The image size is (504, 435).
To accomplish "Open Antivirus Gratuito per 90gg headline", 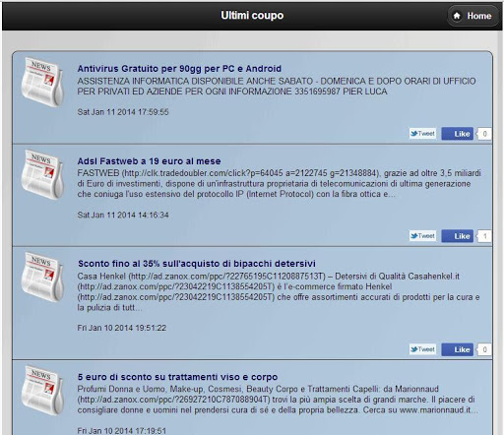I will coord(179,69).
